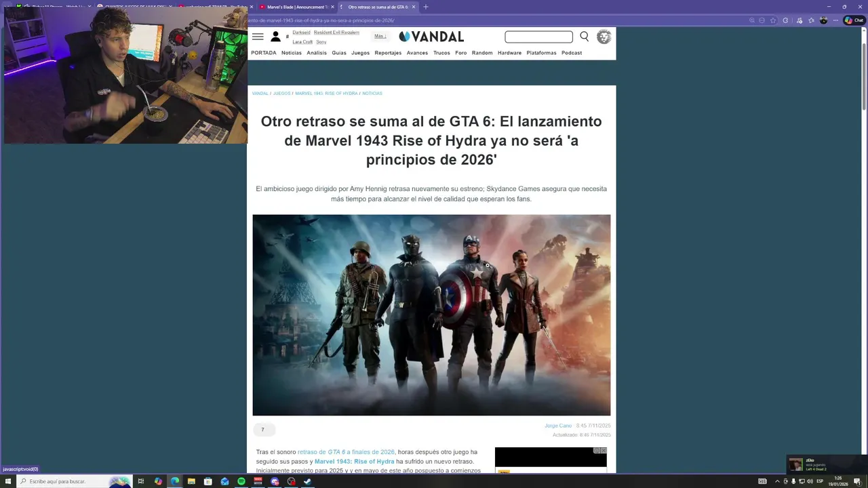The height and width of the screenshot is (488, 868).
Task: Show hidden system tray icons
Action: [777, 481]
